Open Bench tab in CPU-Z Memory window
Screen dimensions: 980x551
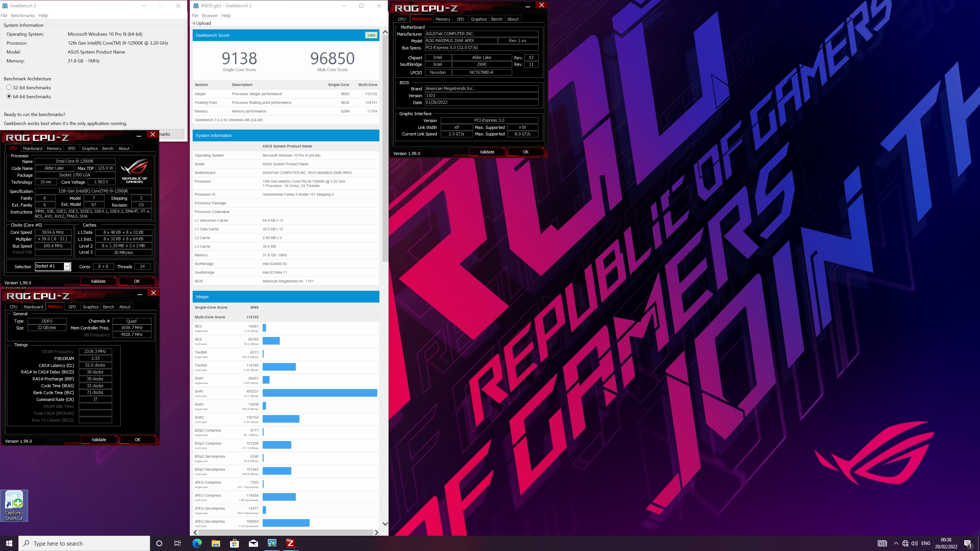(x=109, y=307)
